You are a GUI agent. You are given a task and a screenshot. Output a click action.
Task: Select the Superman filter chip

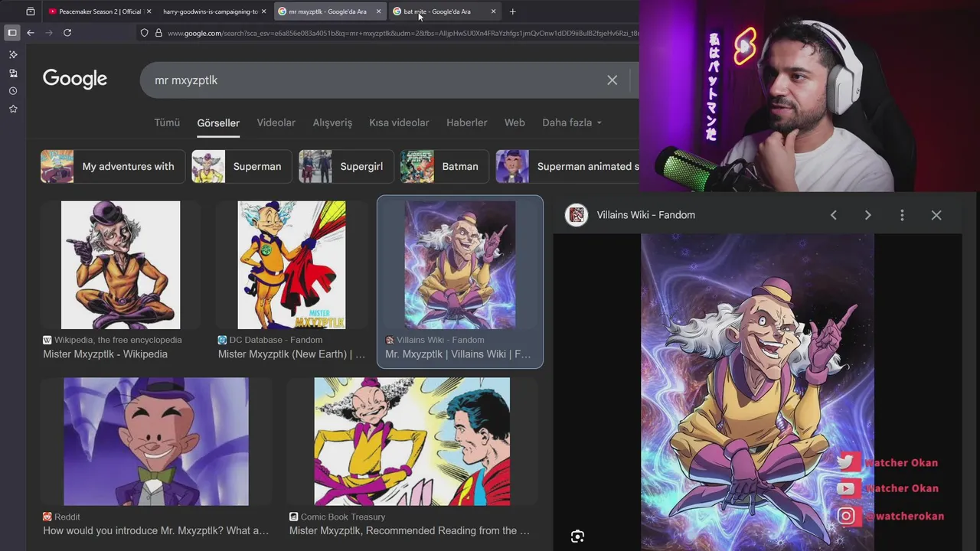click(241, 167)
